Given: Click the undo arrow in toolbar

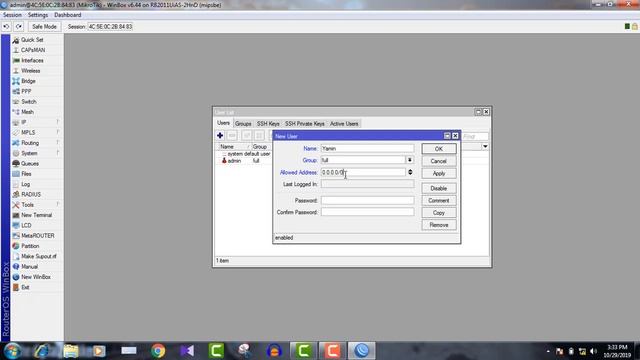Looking at the screenshot, I should pyautogui.click(x=7, y=27).
